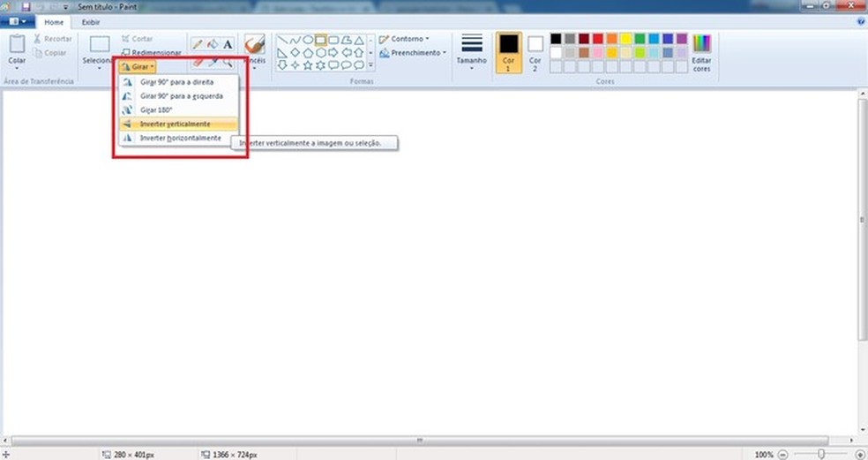Select Cor 2 background color box
Image resolution: width=868 pixels, height=460 pixels.
(x=535, y=52)
